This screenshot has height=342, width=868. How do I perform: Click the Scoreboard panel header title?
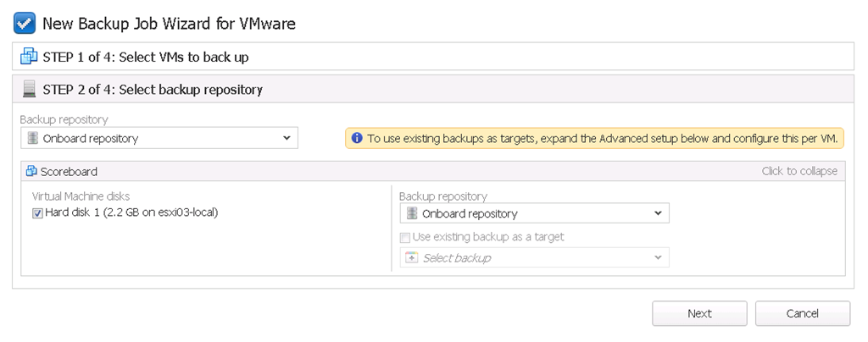click(69, 171)
